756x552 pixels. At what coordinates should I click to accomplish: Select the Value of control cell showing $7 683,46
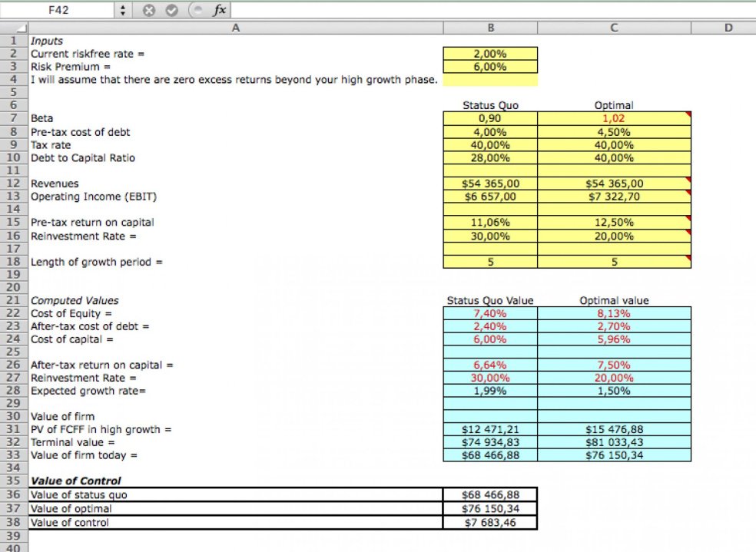coord(490,522)
